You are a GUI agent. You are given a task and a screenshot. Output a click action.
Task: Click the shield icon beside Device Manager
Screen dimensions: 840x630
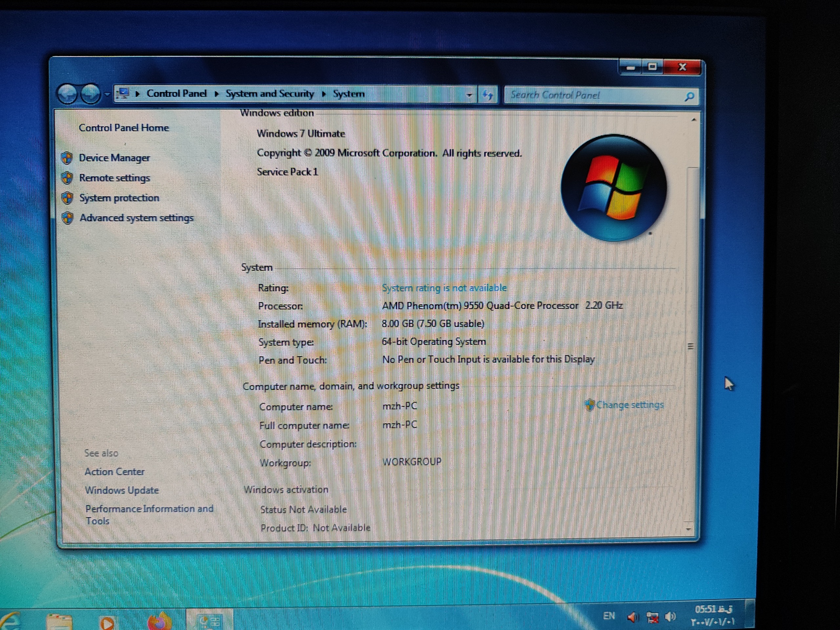pyautogui.click(x=67, y=157)
